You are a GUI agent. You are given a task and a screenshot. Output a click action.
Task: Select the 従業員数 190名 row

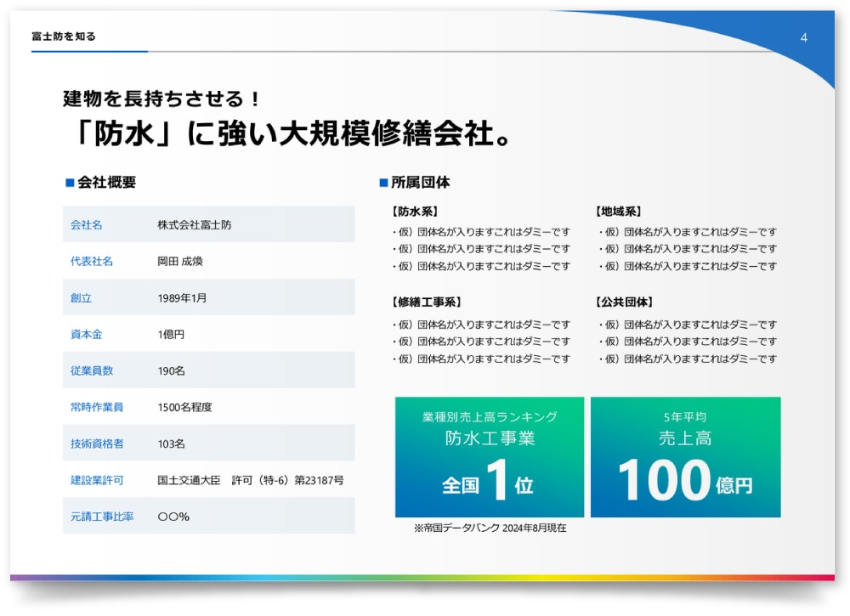pyautogui.click(x=209, y=370)
